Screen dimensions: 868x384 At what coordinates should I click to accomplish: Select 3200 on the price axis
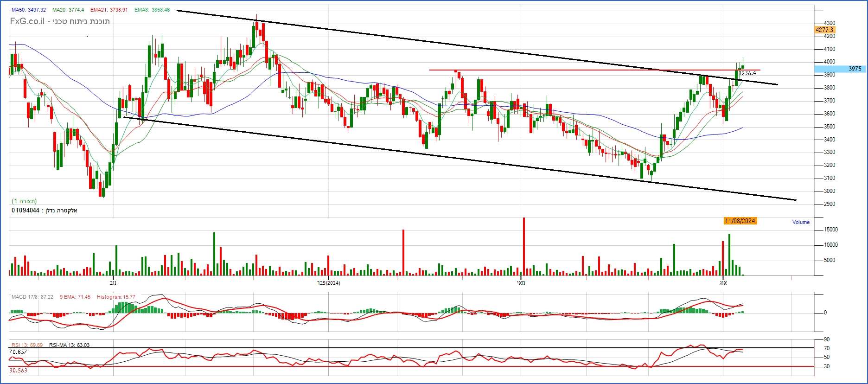(830, 165)
